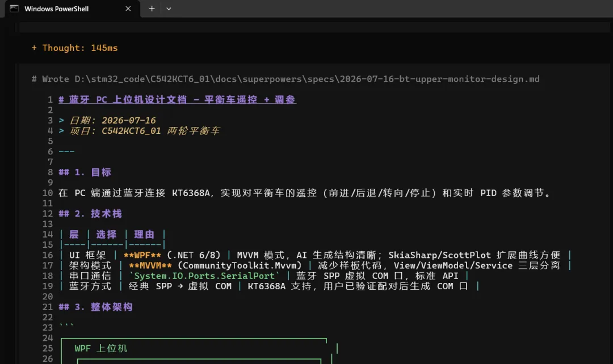
Task: Click the '## 2. 技术栈' heading
Action: click(x=90, y=214)
